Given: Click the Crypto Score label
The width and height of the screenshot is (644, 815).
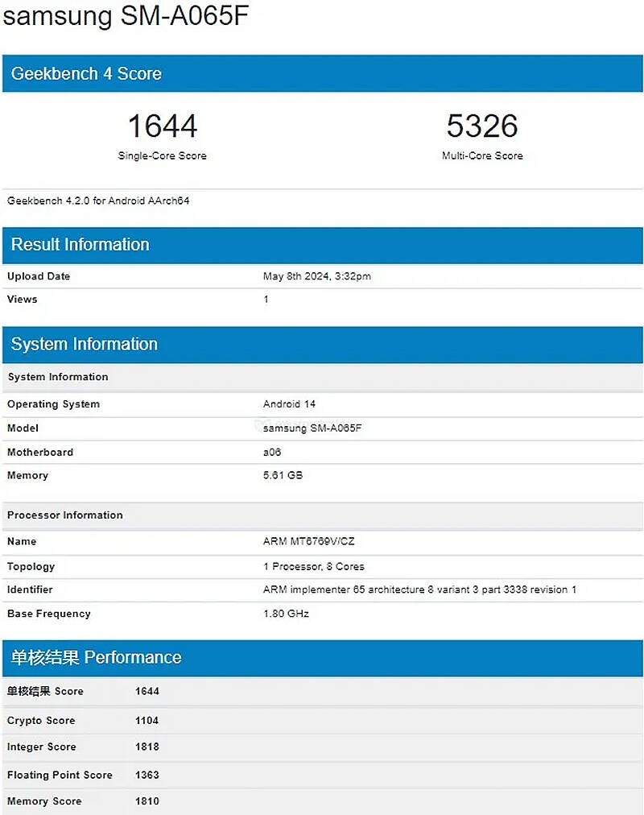Looking at the screenshot, I should (x=41, y=721).
